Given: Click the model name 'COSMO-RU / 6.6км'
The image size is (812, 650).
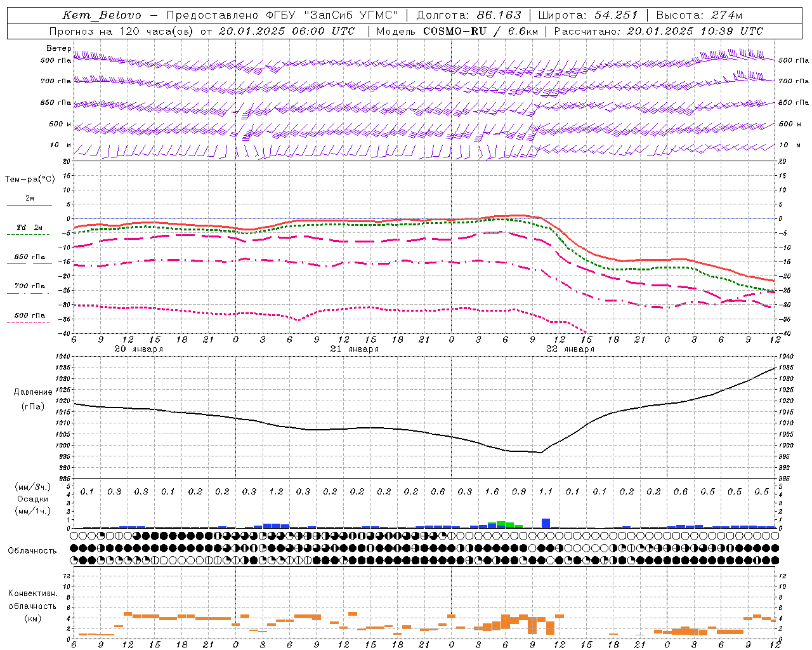Looking at the screenshot, I should coord(480,31).
